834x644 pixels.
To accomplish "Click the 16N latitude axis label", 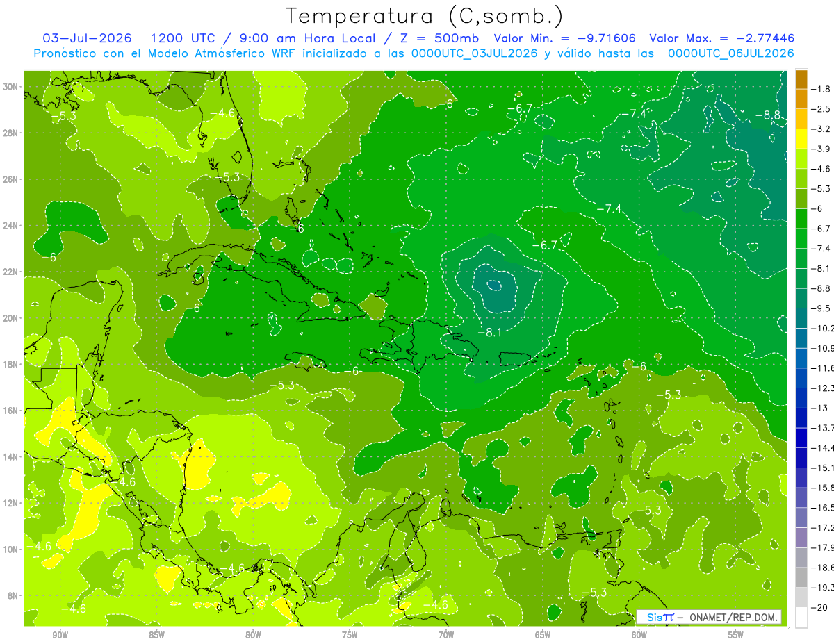I will (12, 411).
